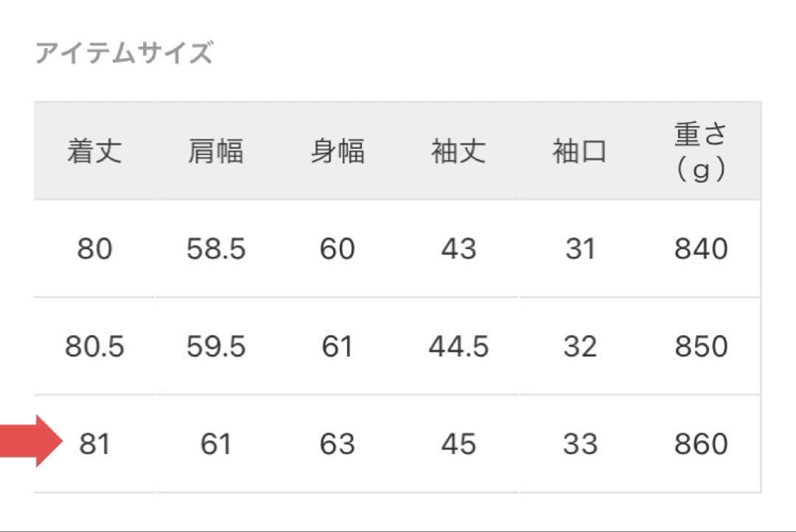Image resolution: width=796 pixels, height=532 pixels.
Task: Click the アイテムサイズ heading
Action: [x=124, y=54]
